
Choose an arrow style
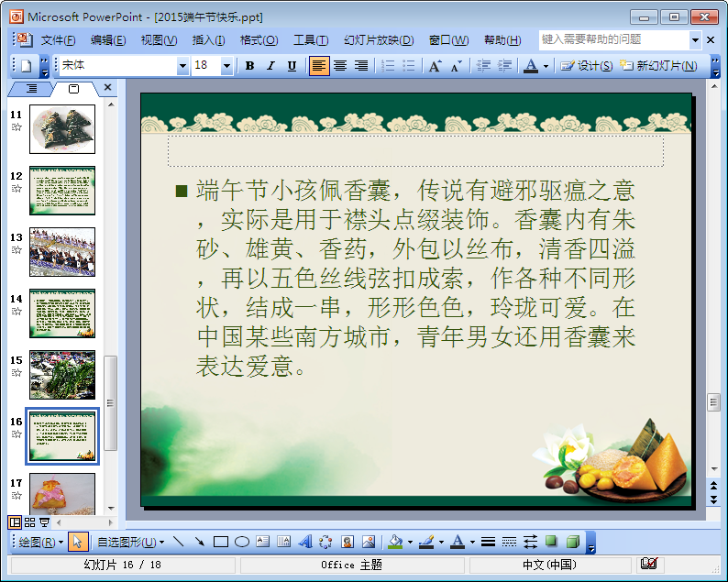pyautogui.click(x=530, y=542)
